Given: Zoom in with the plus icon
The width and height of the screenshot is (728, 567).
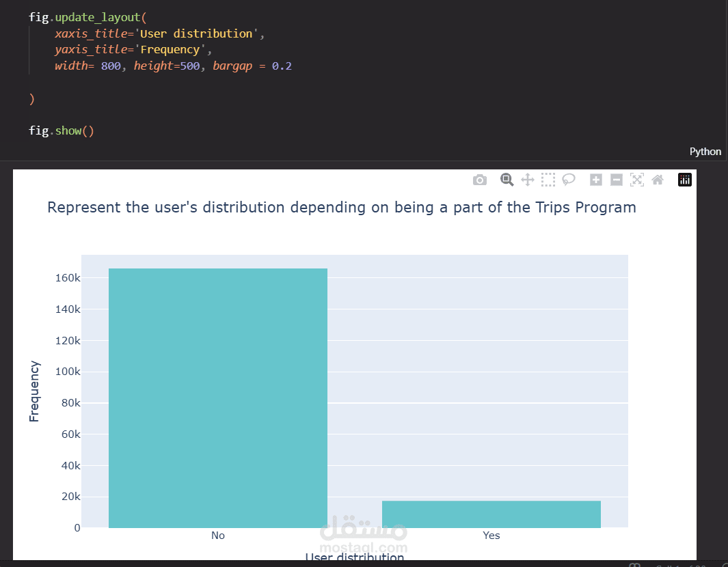Looking at the screenshot, I should 596,180.
